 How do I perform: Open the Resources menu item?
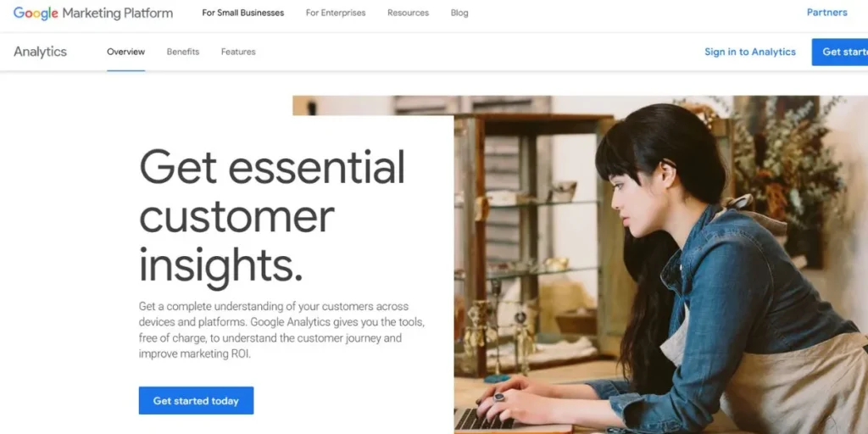click(x=408, y=13)
